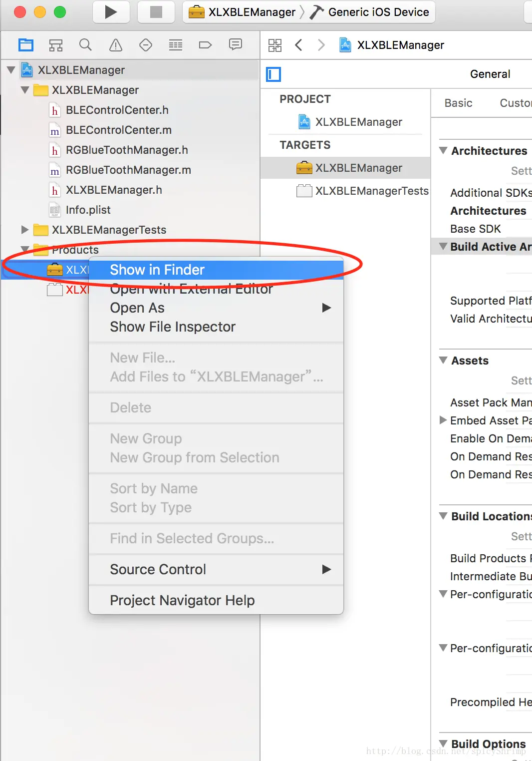532x761 pixels.
Task: Select the Precompiled Headers setting row
Action: pos(482,702)
